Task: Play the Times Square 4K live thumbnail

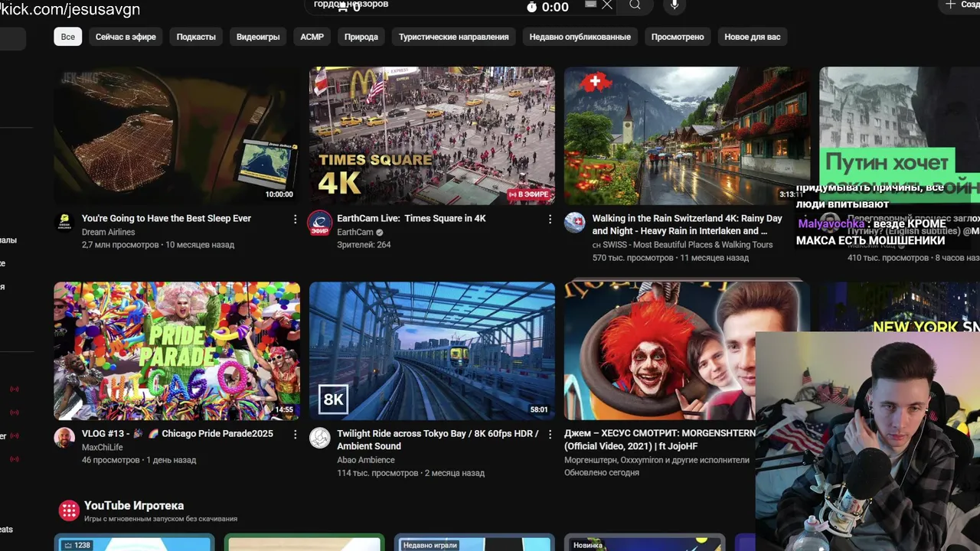Action: coord(432,135)
